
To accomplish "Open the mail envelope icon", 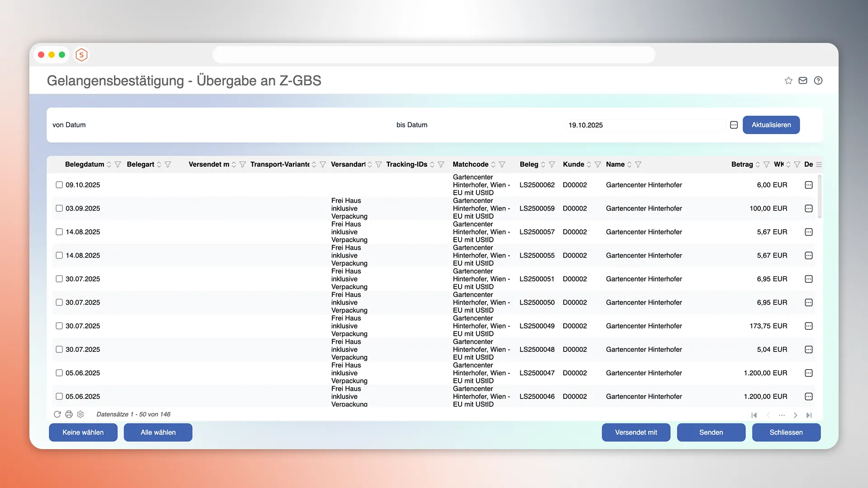I will click(x=803, y=80).
